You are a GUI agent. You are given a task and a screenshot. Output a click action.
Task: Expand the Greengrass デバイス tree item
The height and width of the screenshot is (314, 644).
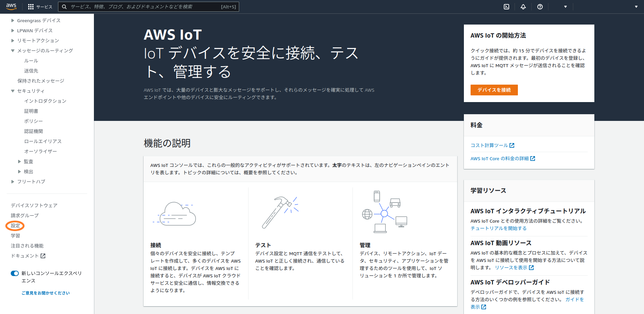click(x=13, y=20)
